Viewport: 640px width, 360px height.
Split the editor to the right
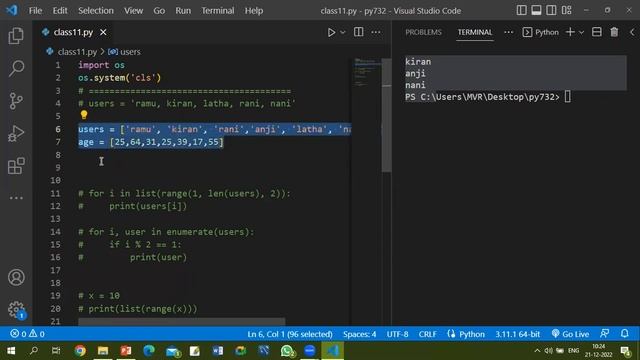point(358,32)
